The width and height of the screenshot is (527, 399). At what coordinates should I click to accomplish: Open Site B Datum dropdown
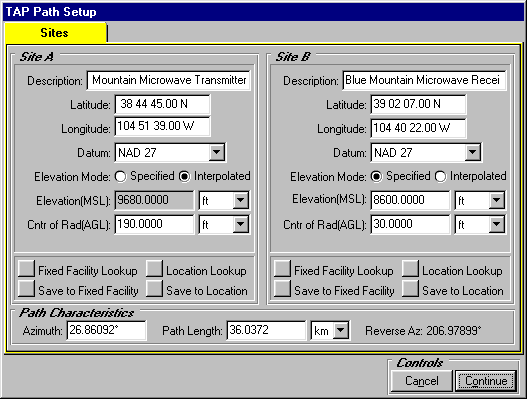point(473,153)
